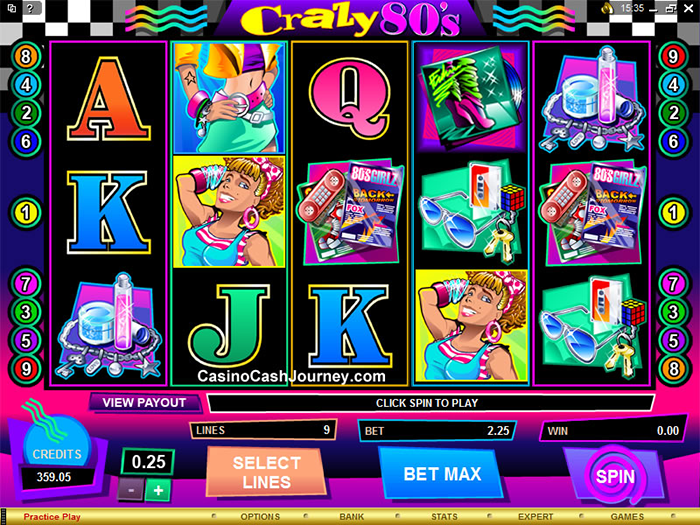
Task: Select payline 1 yellow indicator on left
Action: 26,213
